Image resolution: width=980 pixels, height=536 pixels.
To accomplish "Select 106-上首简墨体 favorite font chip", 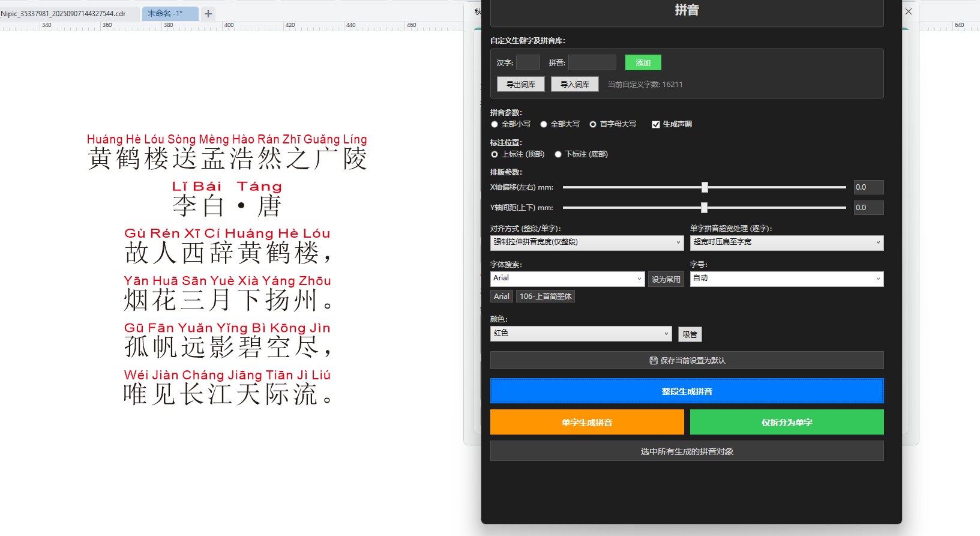I will point(546,297).
